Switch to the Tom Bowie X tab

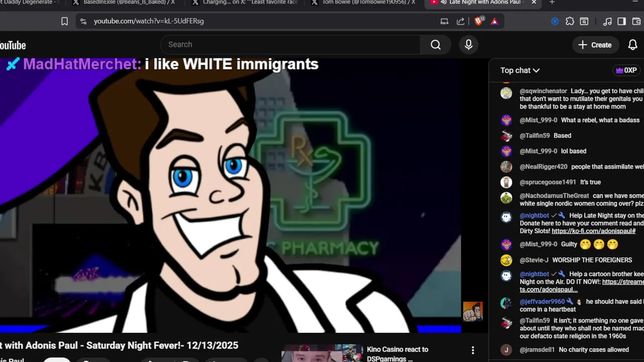click(x=363, y=3)
